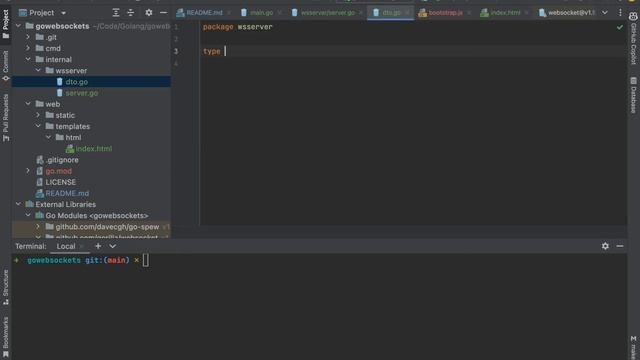
Task: Click line number 1 in gutter
Action: [x=176, y=27]
